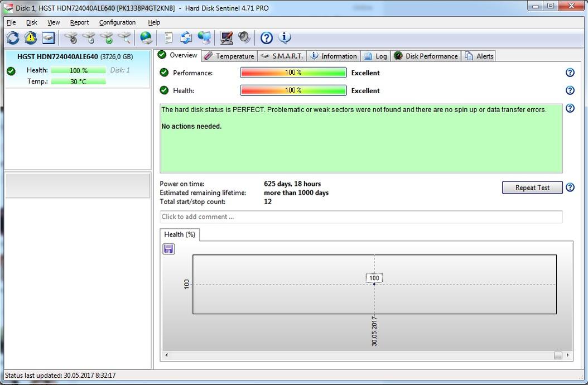Click the monitor with screwdriver configuration icon
This screenshot has height=385, width=588.
pos(226,37)
